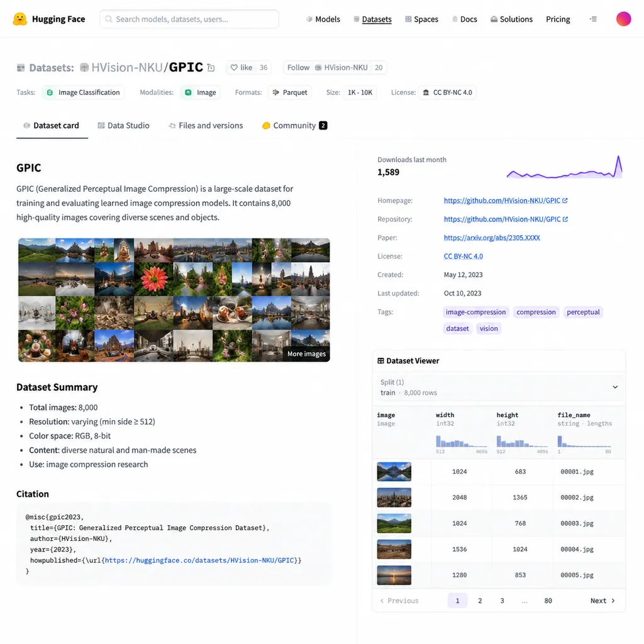The image size is (644, 644).
Task: Open the Files and versions tab
Action: (x=206, y=126)
